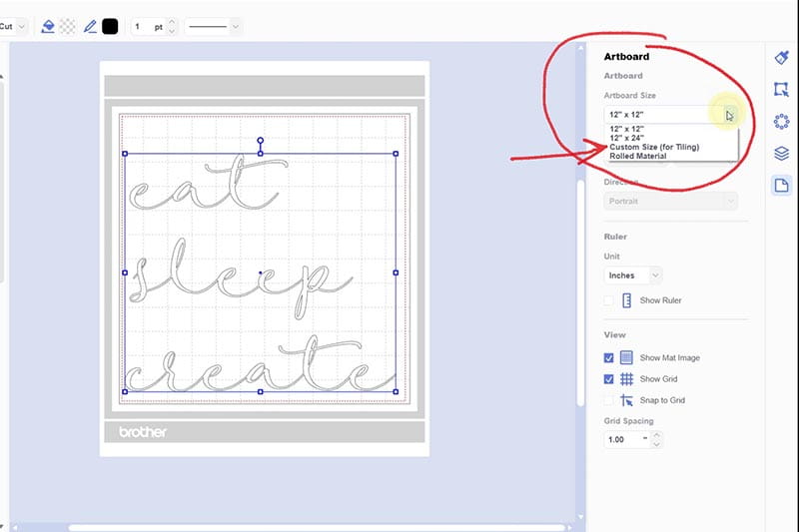Click the Grid Spacing value field

624,439
